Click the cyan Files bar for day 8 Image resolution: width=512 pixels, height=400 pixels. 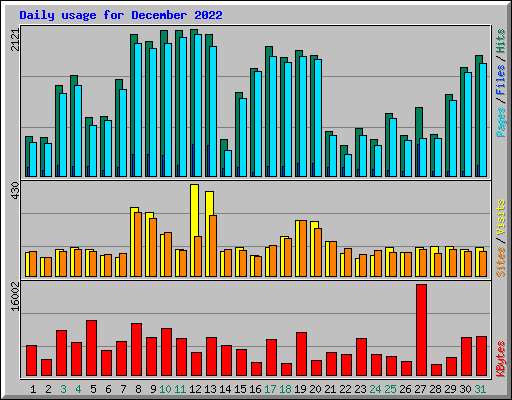[x=138, y=110]
